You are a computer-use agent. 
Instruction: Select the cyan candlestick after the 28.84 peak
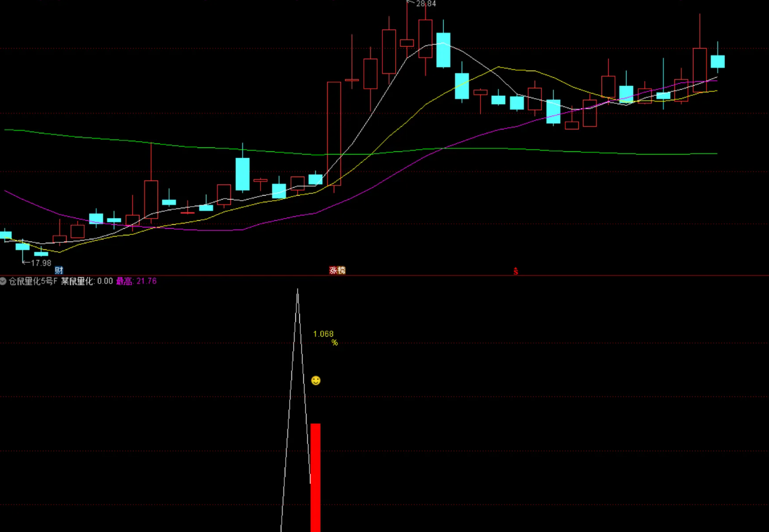click(443, 50)
